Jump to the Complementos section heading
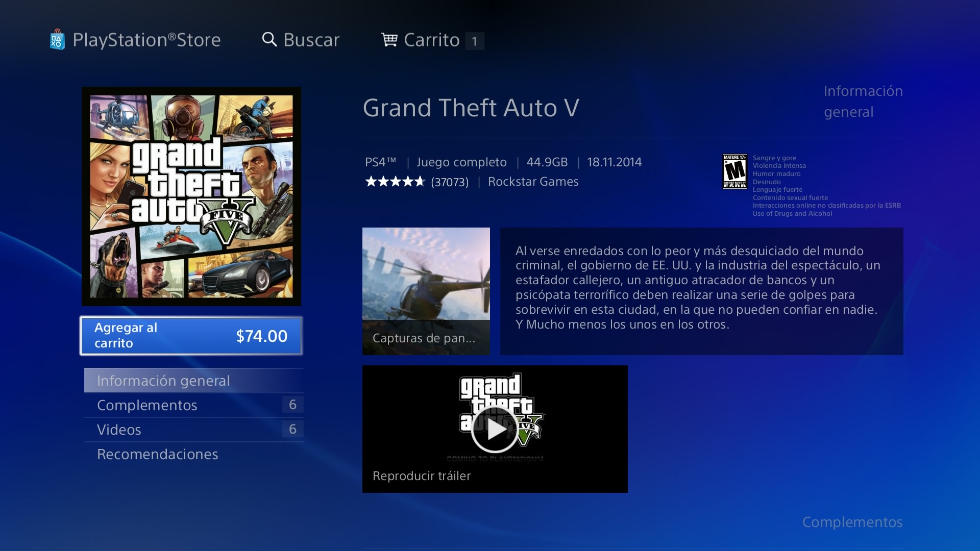The image size is (980, 551). pos(852,522)
